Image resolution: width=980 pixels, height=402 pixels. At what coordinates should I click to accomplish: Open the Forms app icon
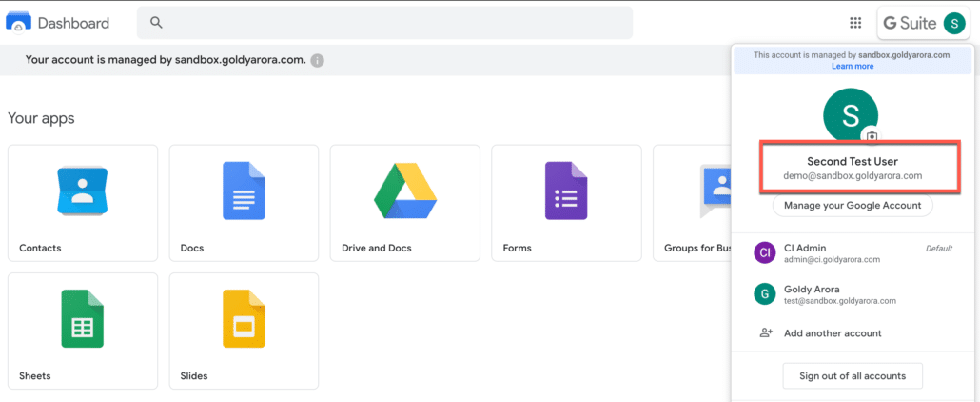(x=566, y=191)
